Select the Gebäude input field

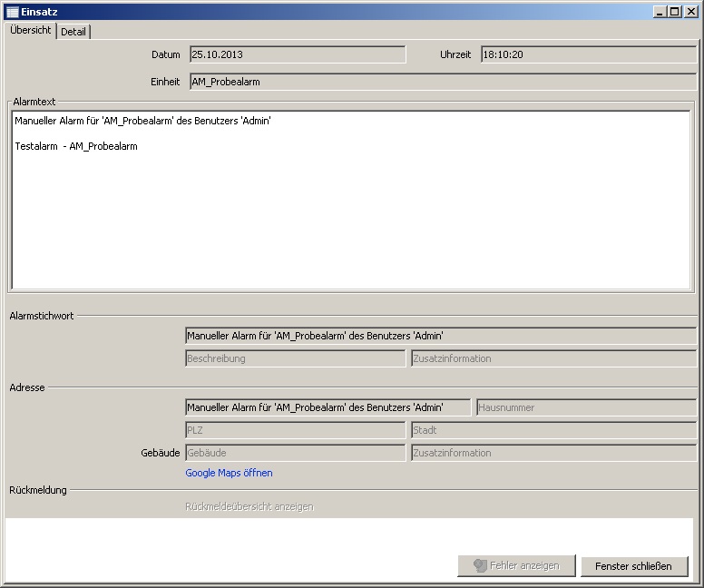pos(295,453)
